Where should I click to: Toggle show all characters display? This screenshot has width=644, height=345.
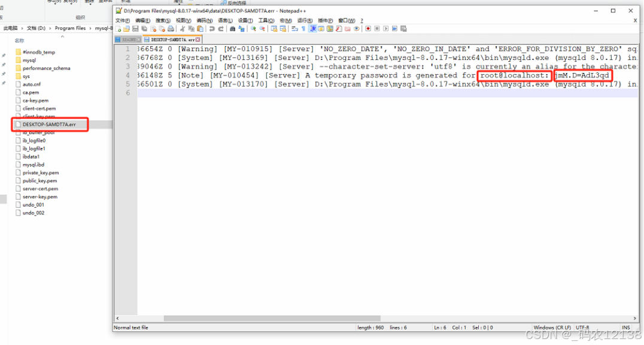coord(302,28)
